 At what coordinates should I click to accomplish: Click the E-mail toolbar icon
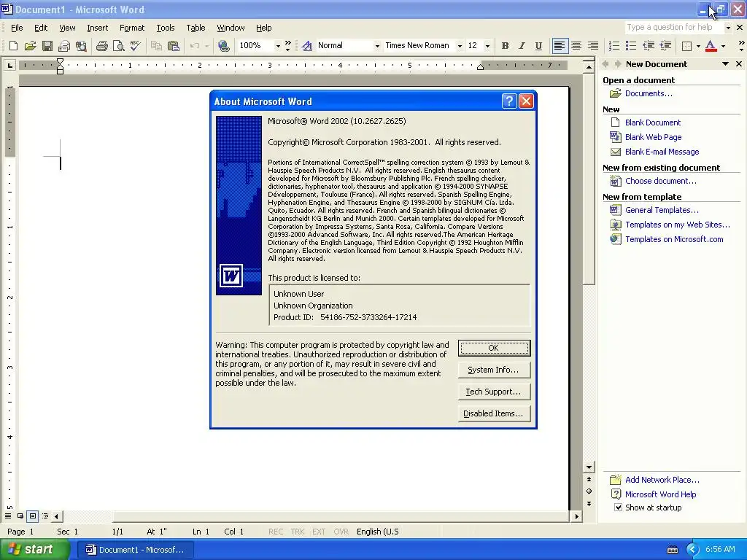64,46
